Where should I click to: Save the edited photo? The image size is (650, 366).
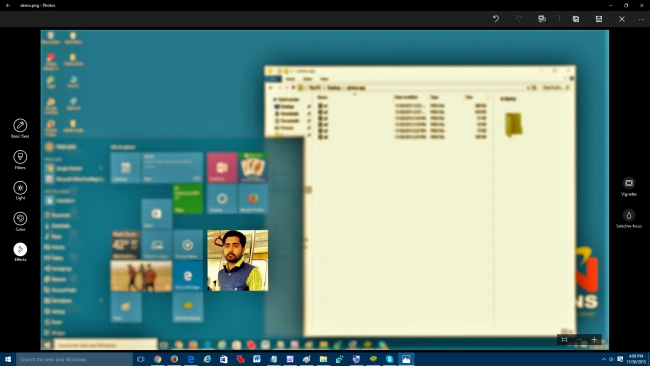coord(599,19)
